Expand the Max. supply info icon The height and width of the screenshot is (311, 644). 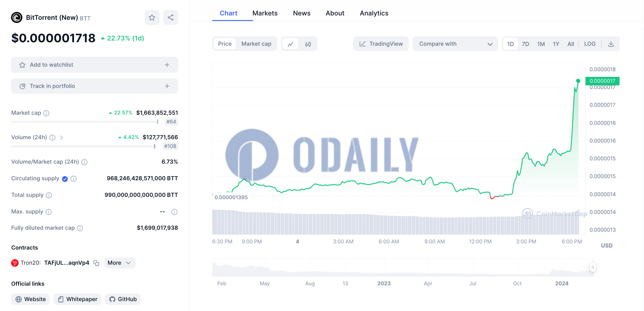click(x=49, y=212)
